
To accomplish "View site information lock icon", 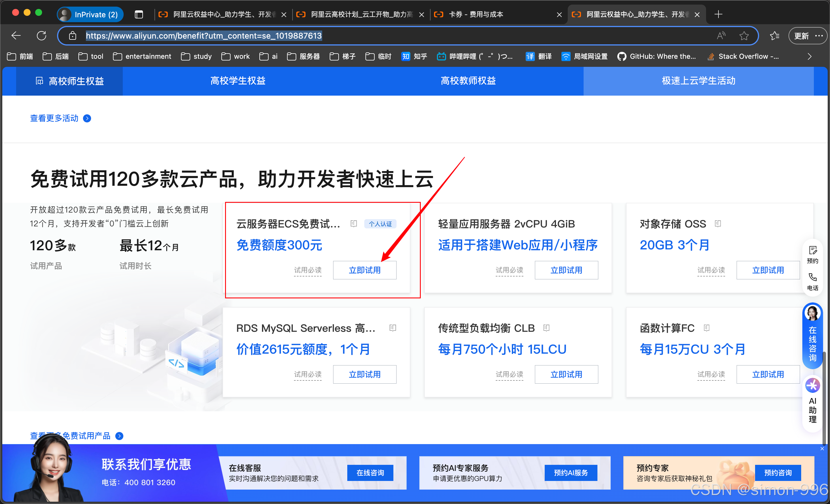I will coord(72,36).
